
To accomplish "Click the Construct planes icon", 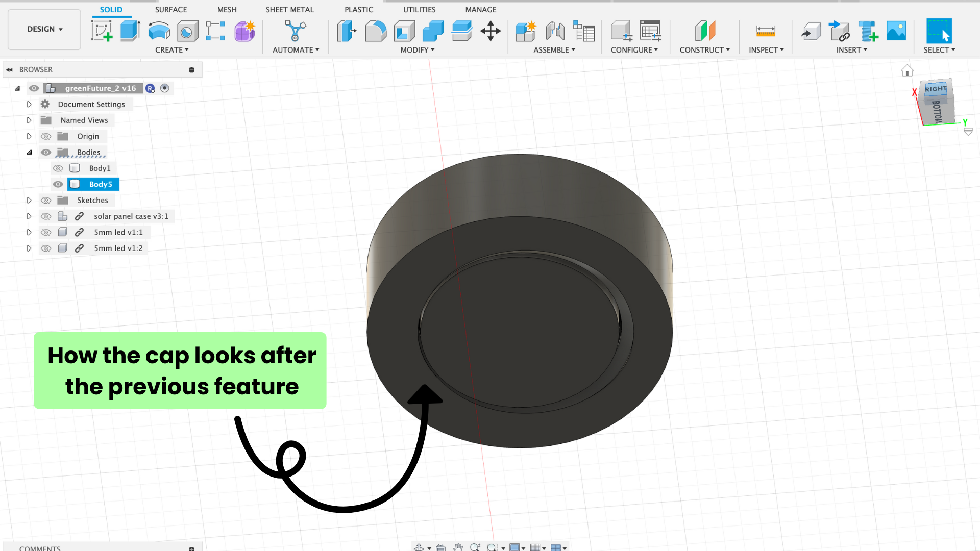I will coord(705,31).
